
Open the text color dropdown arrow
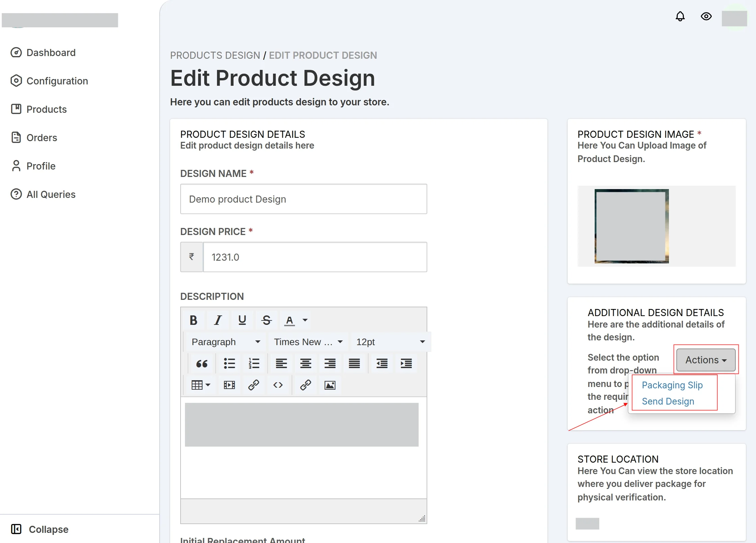point(305,320)
